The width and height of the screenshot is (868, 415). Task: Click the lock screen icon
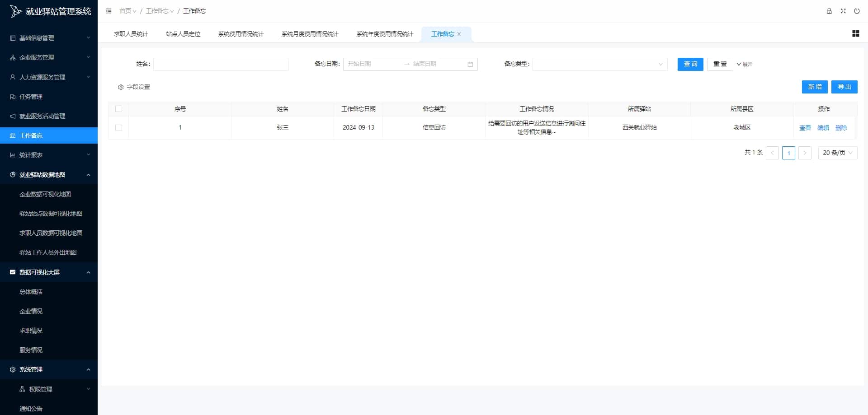829,11
